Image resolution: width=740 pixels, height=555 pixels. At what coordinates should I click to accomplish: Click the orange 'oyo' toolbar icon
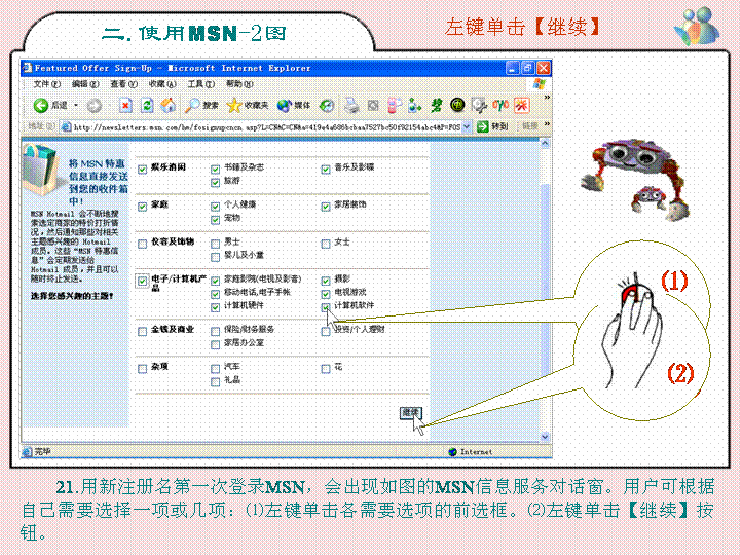[x=501, y=104]
